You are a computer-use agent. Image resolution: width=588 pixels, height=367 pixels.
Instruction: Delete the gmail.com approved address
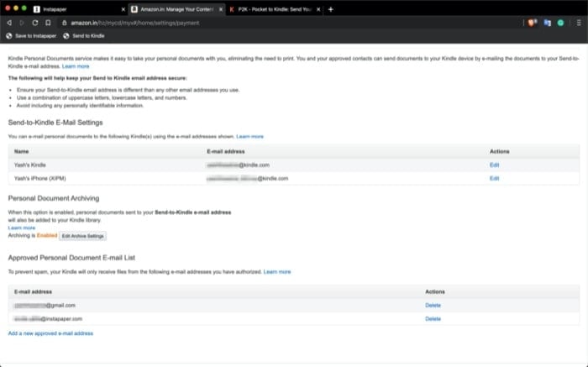coord(433,305)
